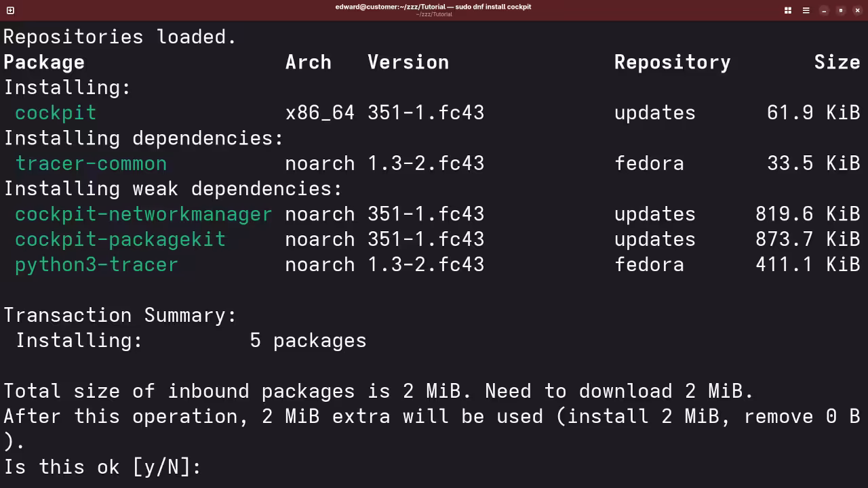Click the window title showing sudo dnf install cockpit
Screen dimensions: 868x488
point(433,7)
